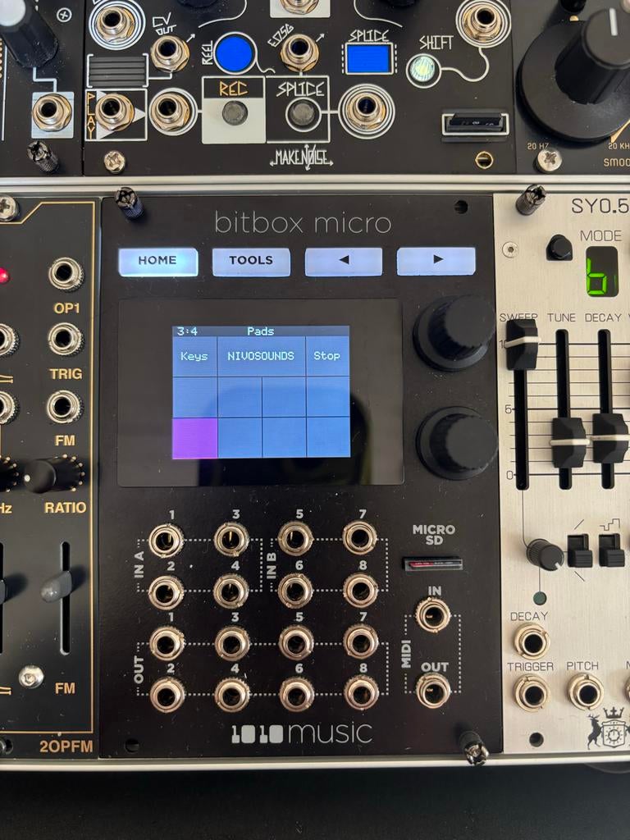Touch the blue REEL indicator light
This screenshot has width=630, height=840.
coord(234,53)
